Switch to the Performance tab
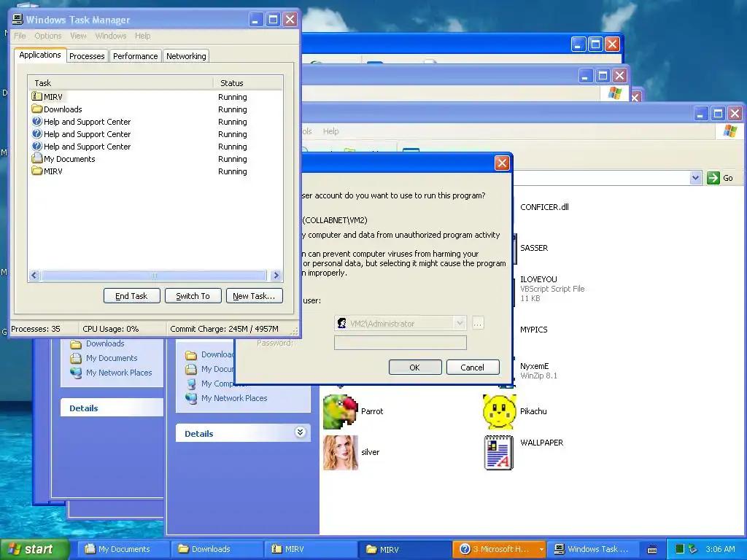 [135, 56]
